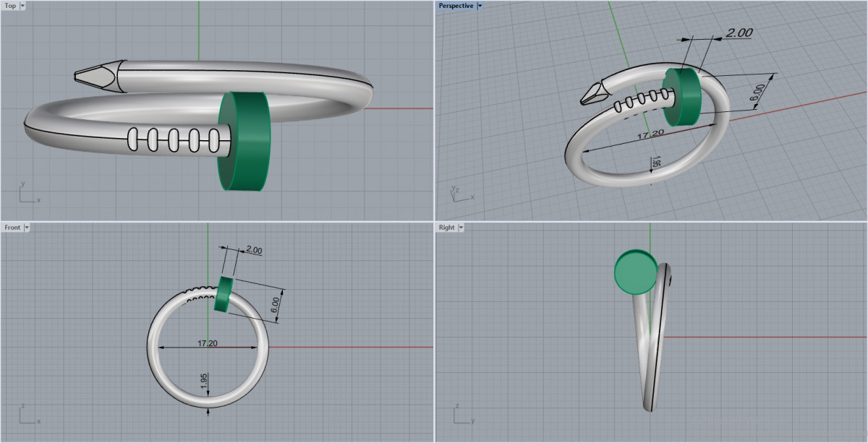Image resolution: width=868 pixels, height=443 pixels.
Task: Open the Front viewport dropdown arrow
Action: [x=27, y=228]
